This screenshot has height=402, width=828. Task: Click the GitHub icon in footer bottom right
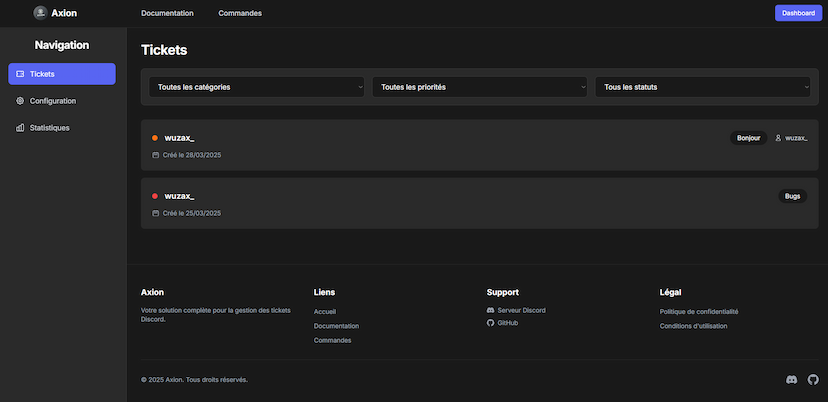(x=812, y=380)
